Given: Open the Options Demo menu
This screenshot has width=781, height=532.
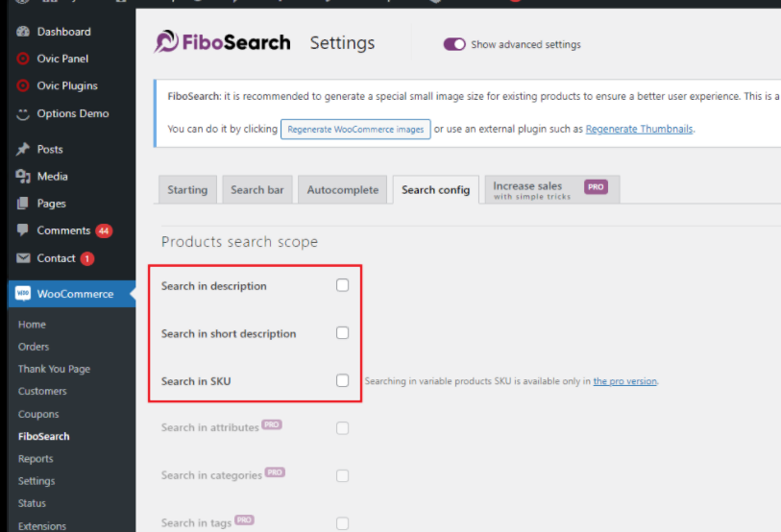Looking at the screenshot, I should point(72,113).
